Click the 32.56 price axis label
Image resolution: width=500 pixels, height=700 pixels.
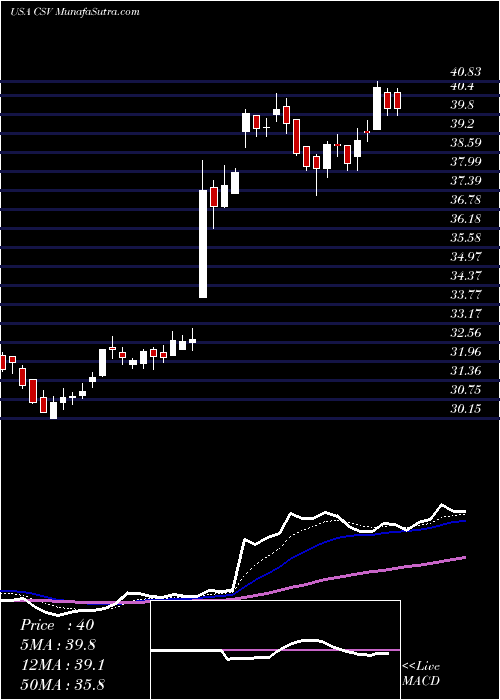tap(465, 333)
